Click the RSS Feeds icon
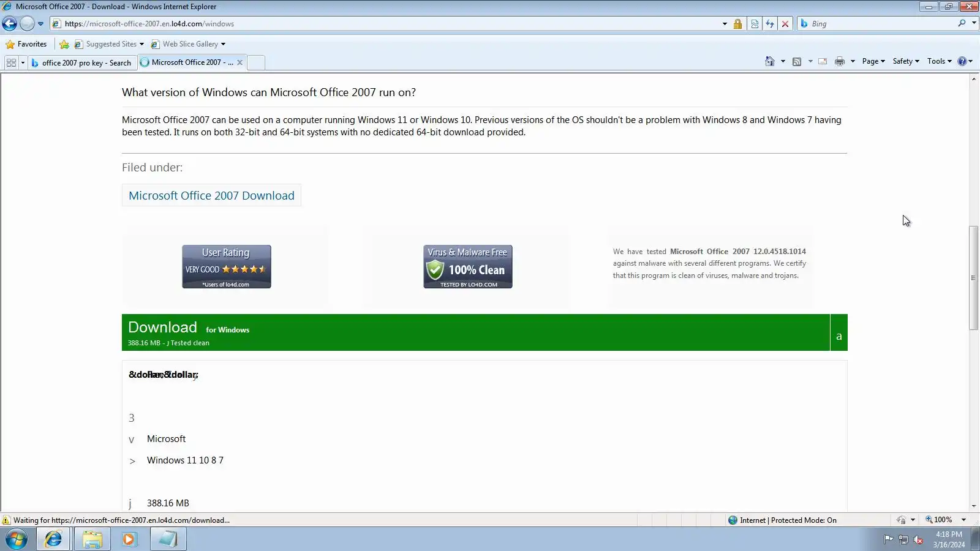The width and height of the screenshot is (980, 551). point(797,61)
